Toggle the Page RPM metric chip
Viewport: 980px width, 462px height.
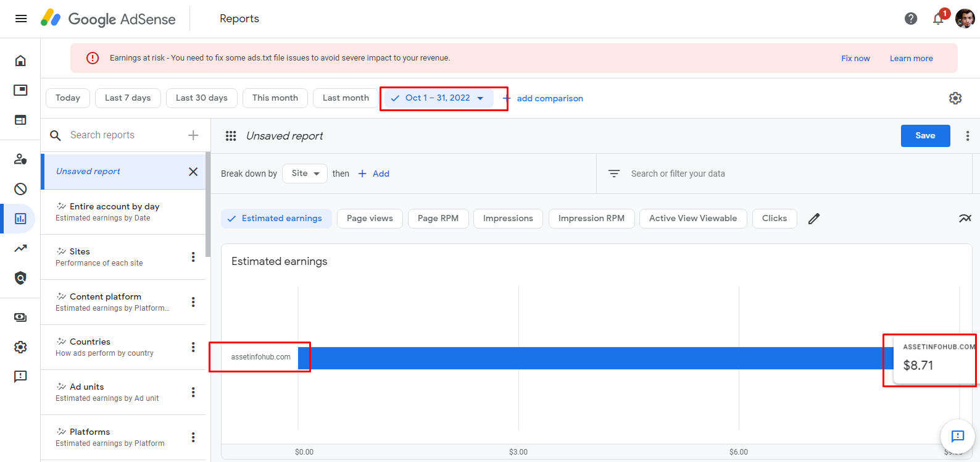pyautogui.click(x=438, y=219)
